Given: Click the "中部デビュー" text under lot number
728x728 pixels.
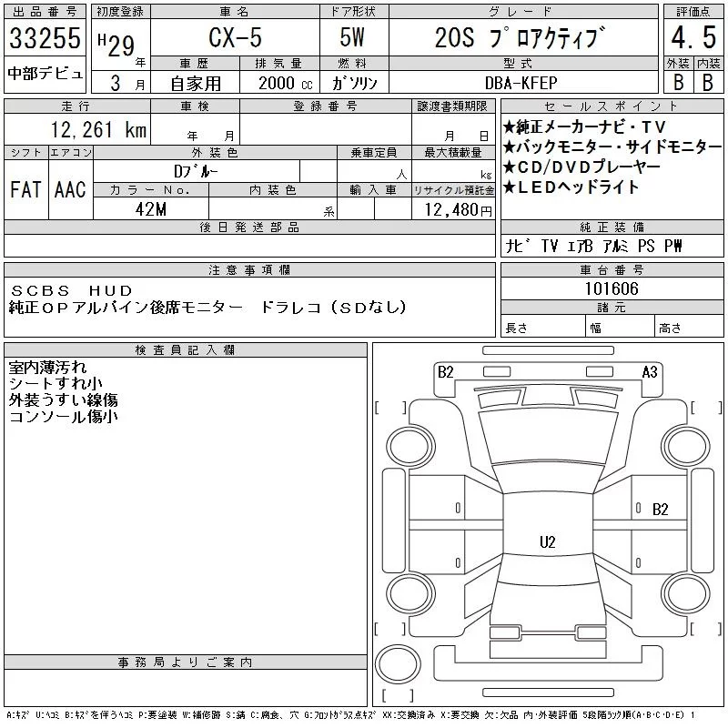Looking at the screenshot, I should tap(45, 74).
